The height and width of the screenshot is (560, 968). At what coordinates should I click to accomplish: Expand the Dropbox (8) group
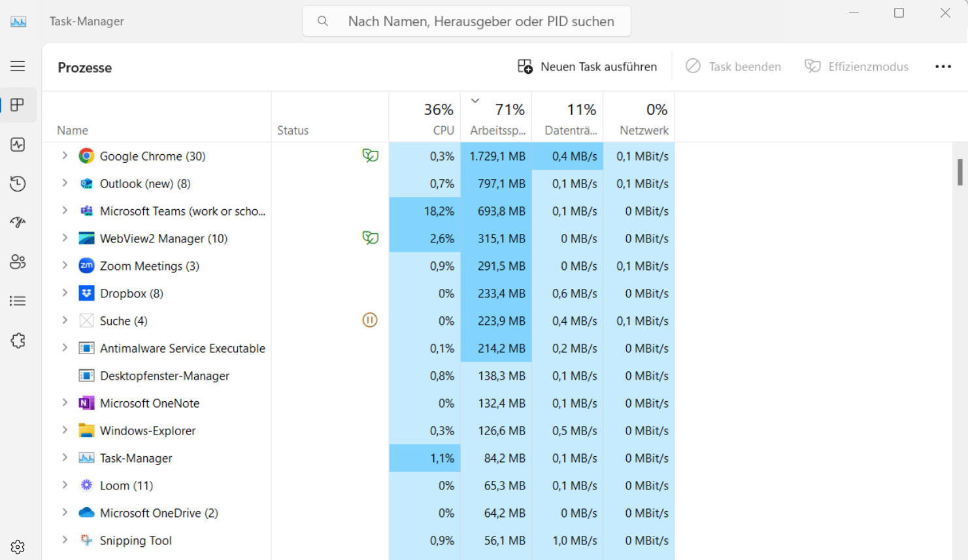(65, 293)
